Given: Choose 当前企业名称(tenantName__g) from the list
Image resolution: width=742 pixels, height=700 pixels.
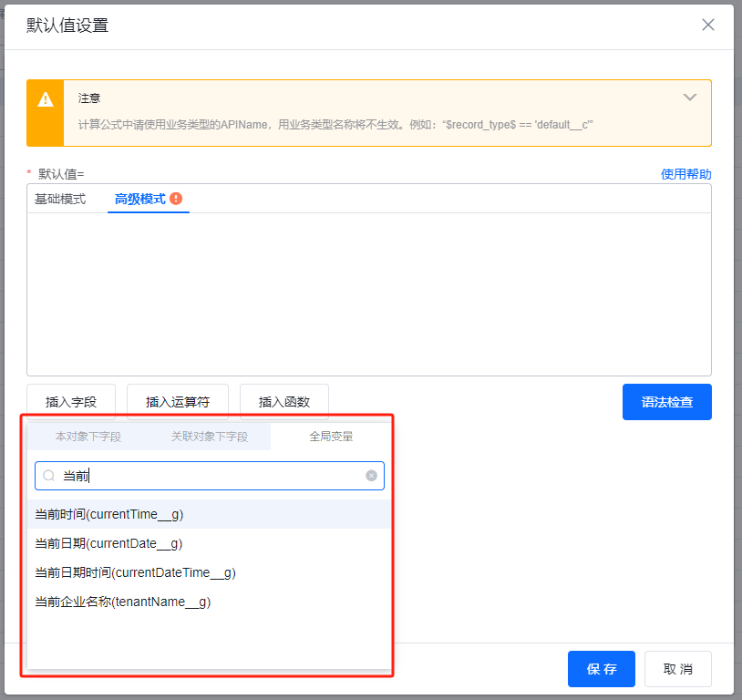Looking at the screenshot, I should point(209,602).
